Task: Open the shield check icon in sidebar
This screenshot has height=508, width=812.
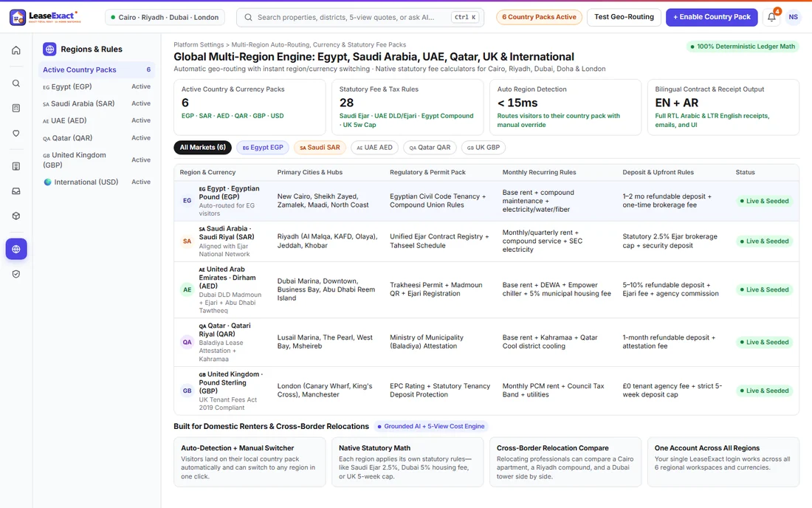Action: point(16,274)
